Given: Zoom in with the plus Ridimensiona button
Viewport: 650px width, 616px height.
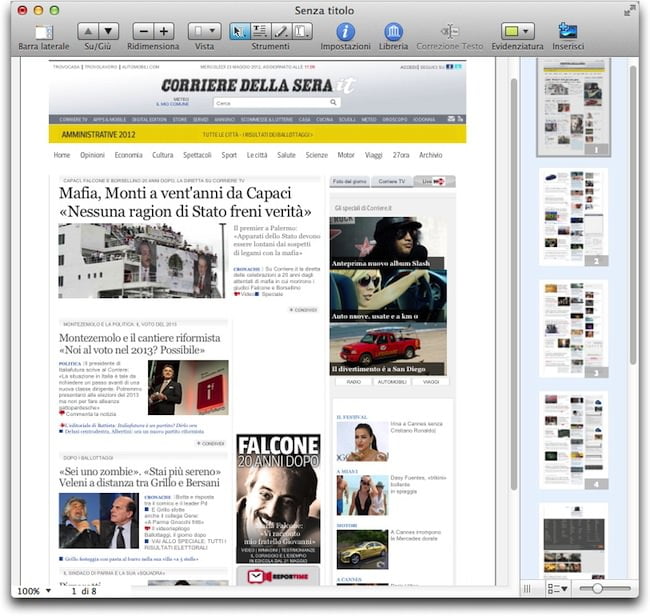Looking at the screenshot, I should [x=164, y=32].
